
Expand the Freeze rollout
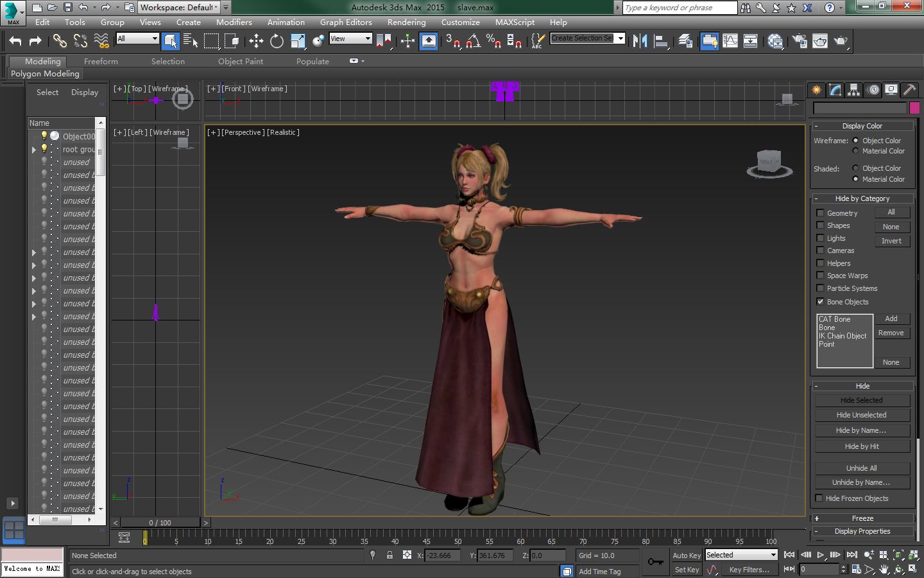(862, 518)
